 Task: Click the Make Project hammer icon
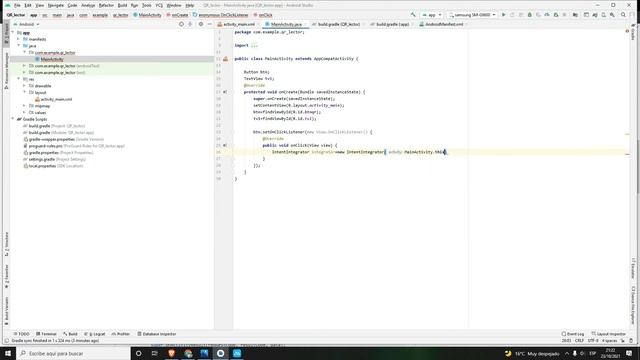tap(413, 15)
